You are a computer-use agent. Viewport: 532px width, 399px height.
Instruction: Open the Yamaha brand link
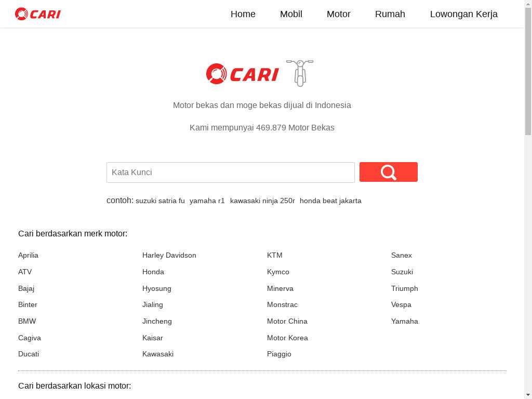(404, 321)
